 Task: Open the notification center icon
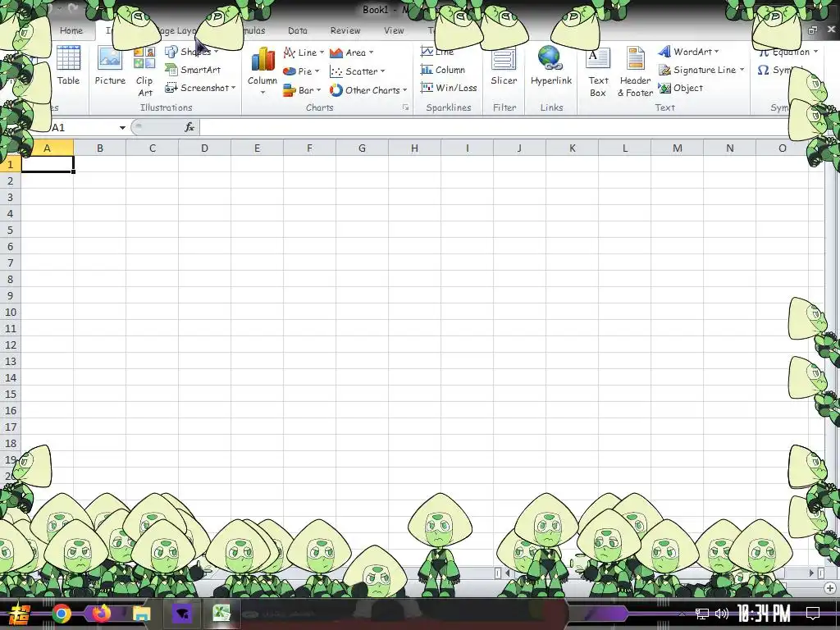[x=813, y=614]
